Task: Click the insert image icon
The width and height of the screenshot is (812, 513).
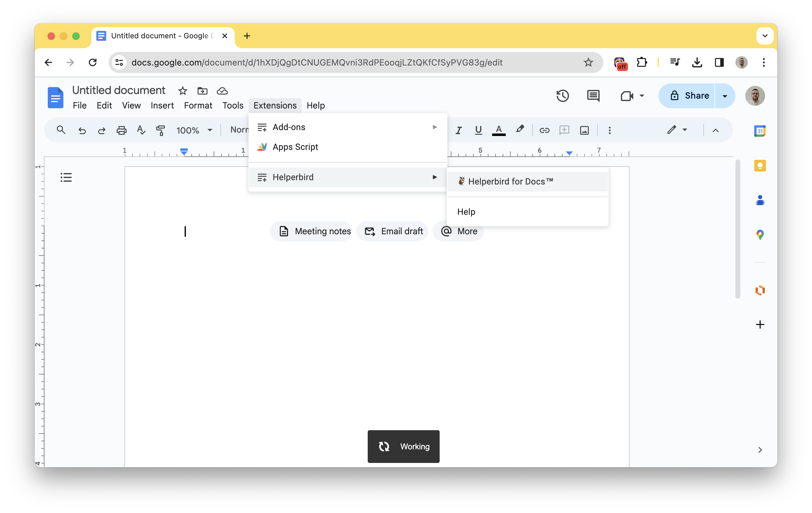Action: [585, 130]
